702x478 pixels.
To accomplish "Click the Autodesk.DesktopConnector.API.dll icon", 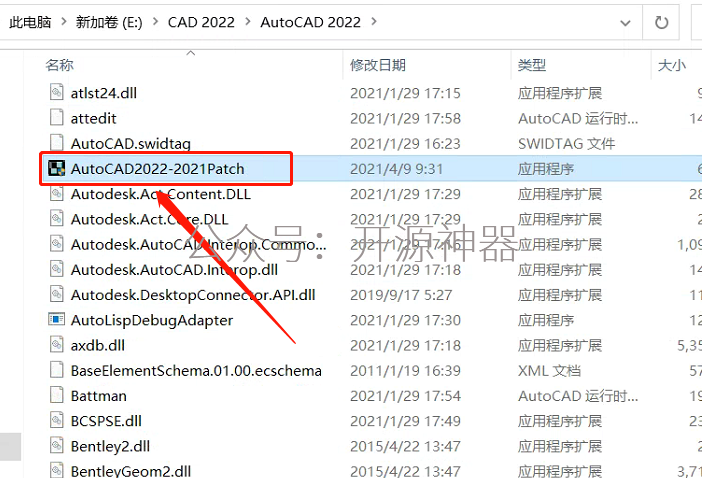I will click(56, 294).
